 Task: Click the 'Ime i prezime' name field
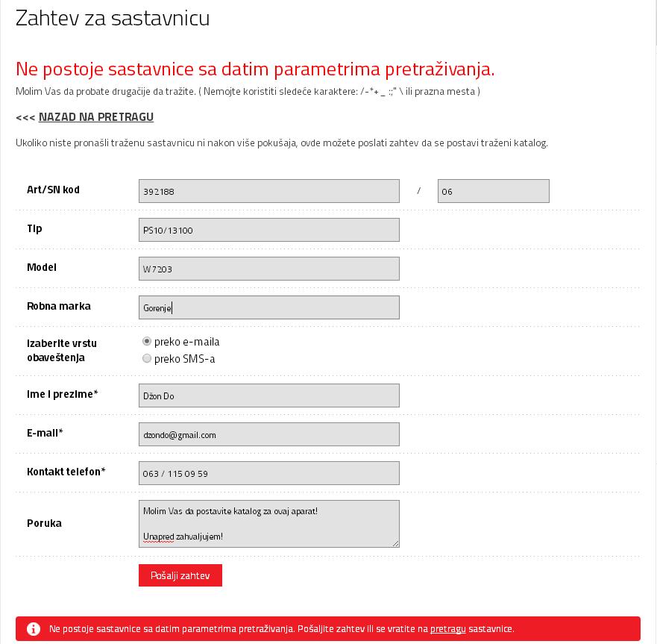pyautogui.click(x=268, y=396)
